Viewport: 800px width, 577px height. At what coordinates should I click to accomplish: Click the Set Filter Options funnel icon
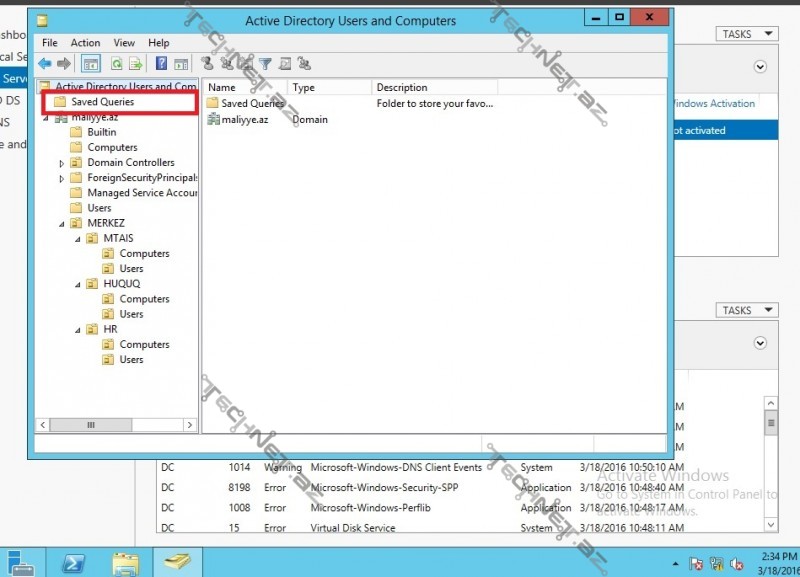[267, 63]
